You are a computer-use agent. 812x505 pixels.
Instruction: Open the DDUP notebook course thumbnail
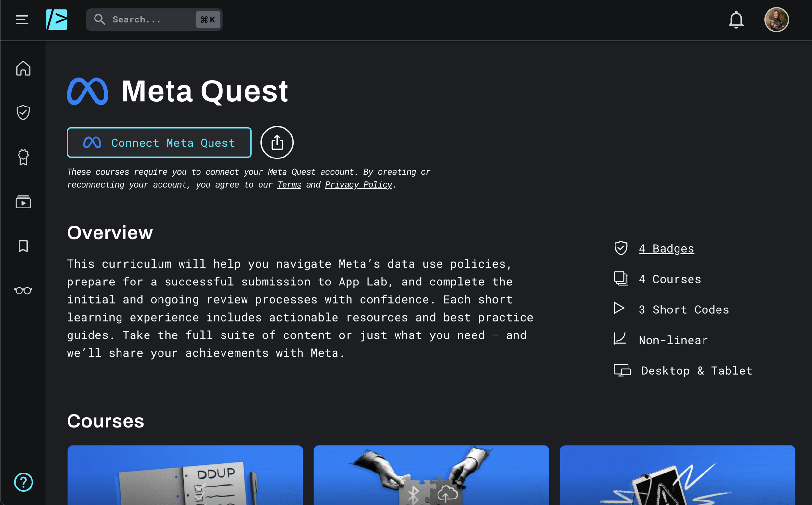click(x=185, y=475)
